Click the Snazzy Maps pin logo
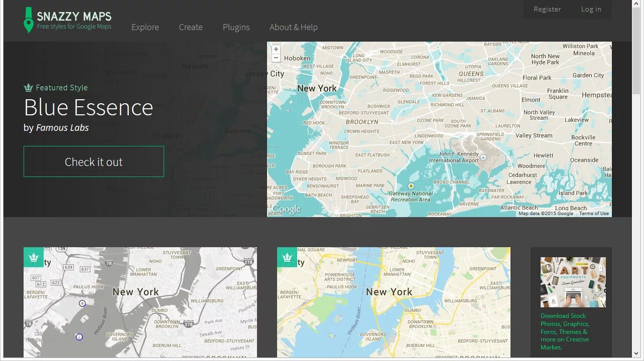 tap(29, 20)
